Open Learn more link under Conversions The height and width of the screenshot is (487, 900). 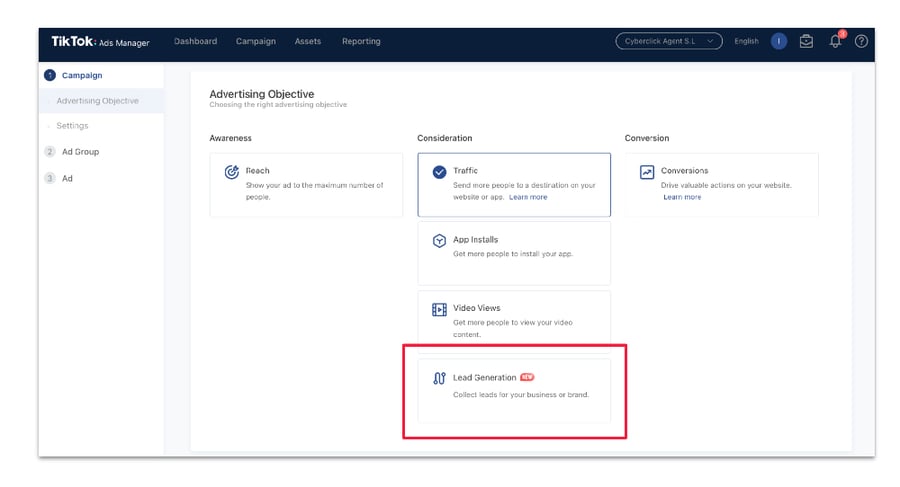click(x=682, y=197)
